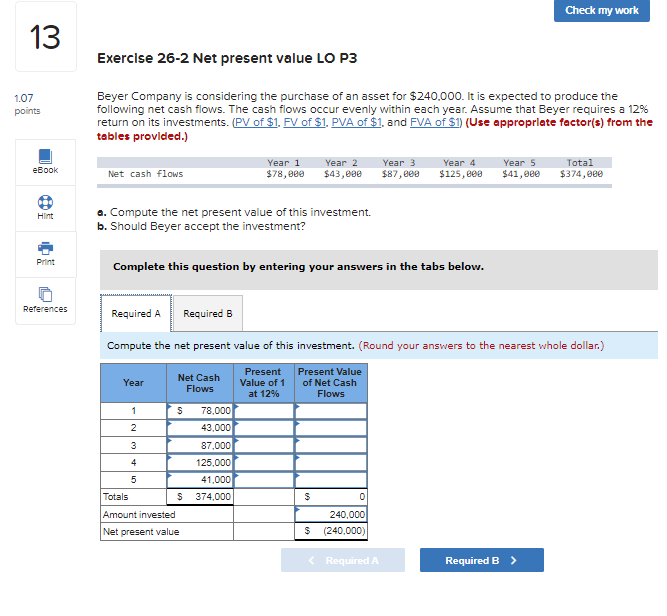Switch to the Required B tab
The height and width of the screenshot is (616, 667).
coord(208,314)
